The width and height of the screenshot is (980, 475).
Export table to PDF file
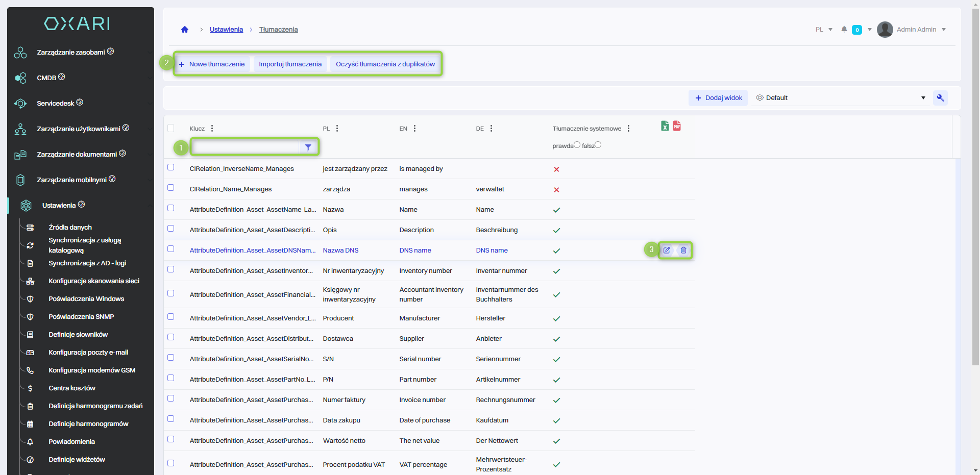(677, 126)
